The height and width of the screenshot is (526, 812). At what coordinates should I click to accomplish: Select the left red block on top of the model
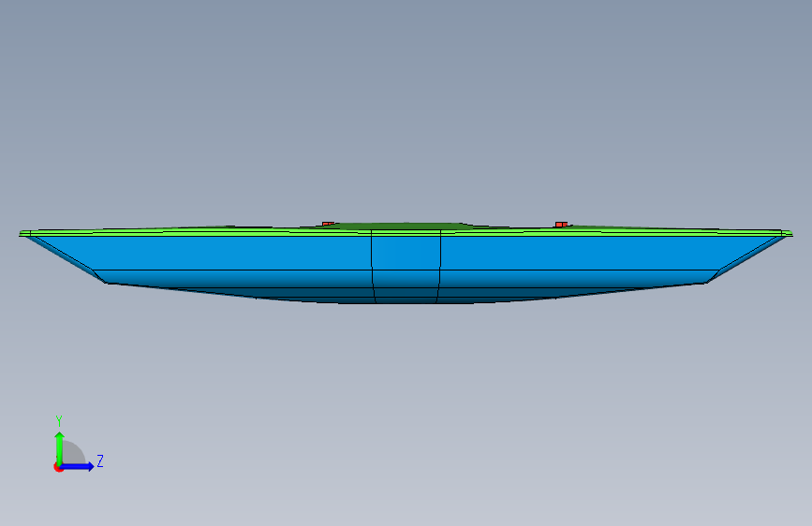click(x=329, y=225)
